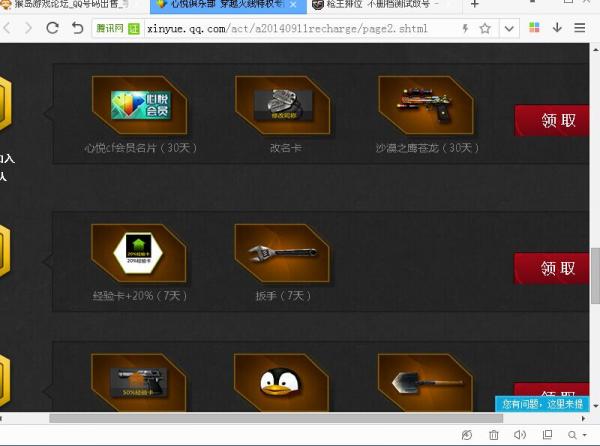The width and height of the screenshot is (600, 446).
Task: Mute sound with the speaker icon
Action: (520, 435)
